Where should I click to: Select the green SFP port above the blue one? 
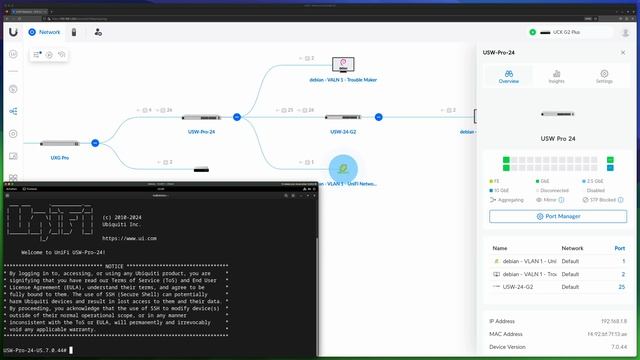pos(610,160)
